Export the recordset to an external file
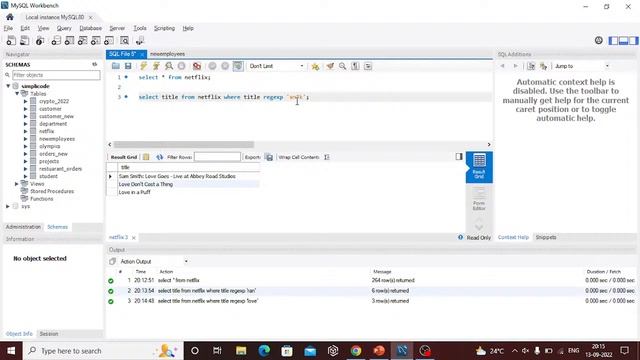This screenshot has height=360, width=640. click(269, 157)
